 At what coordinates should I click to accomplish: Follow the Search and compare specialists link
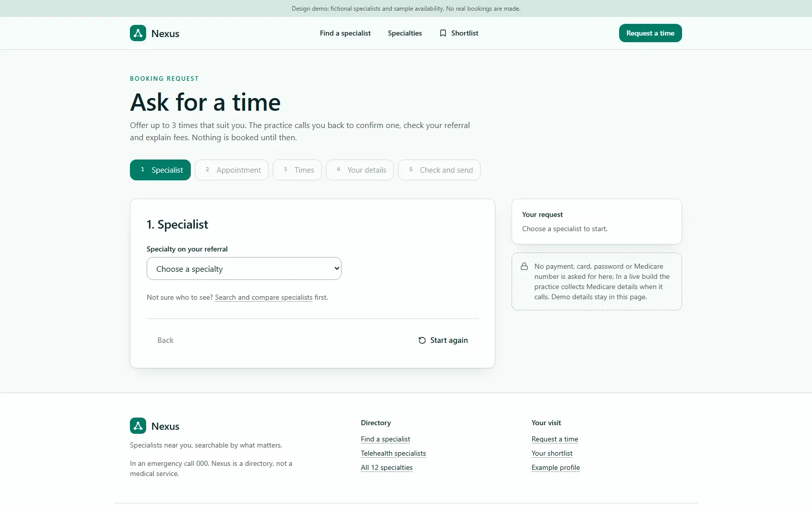click(264, 298)
